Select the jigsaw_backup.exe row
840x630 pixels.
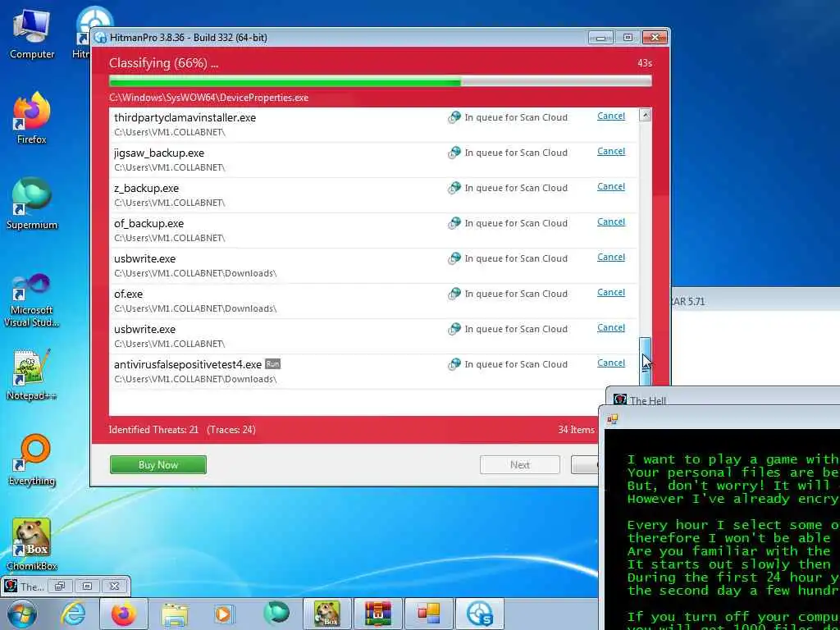pyautogui.click(x=373, y=160)
